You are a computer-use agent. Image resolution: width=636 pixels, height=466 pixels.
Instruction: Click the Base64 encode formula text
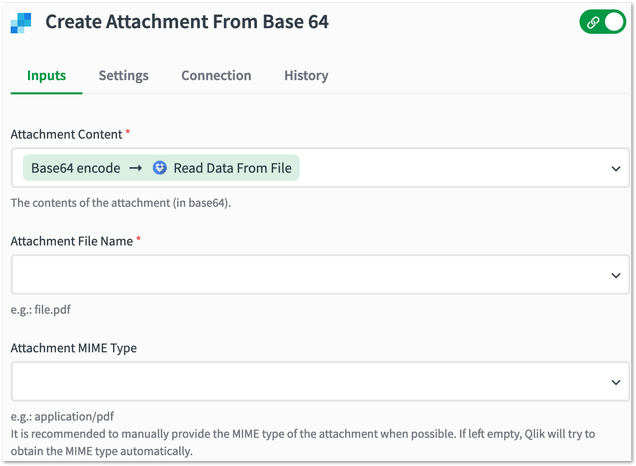coord(75,168)
